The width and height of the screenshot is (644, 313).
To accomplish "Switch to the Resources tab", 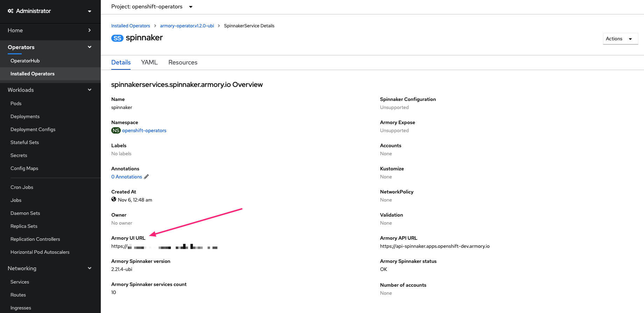I will pyautogui.click(x=183, y=62).
